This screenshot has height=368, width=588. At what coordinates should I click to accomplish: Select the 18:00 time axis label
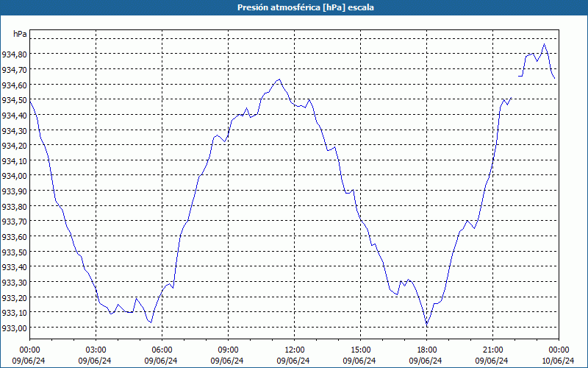pos(427,350)
